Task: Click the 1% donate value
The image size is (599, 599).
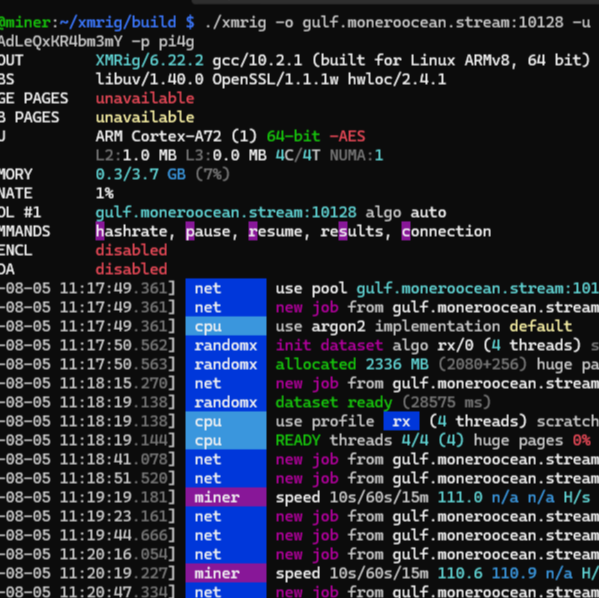Action: click(104, 193)
